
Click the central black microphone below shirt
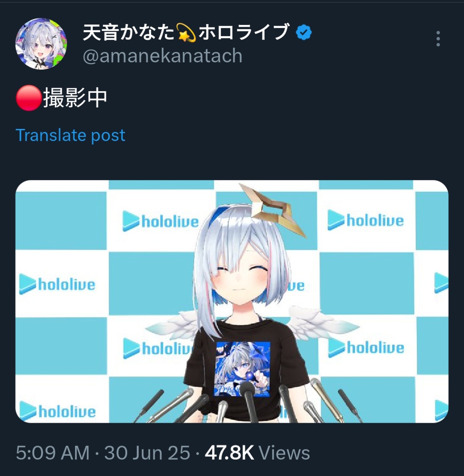point(250,402)
